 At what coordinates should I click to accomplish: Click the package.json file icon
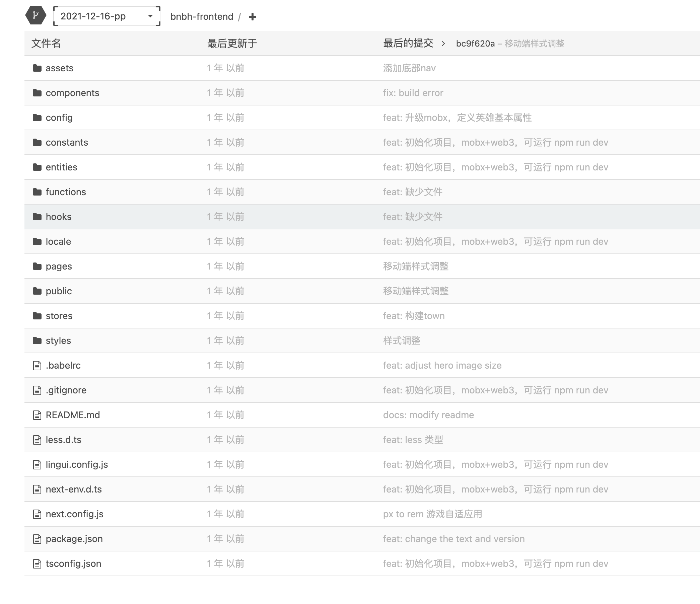click(37, 539)
